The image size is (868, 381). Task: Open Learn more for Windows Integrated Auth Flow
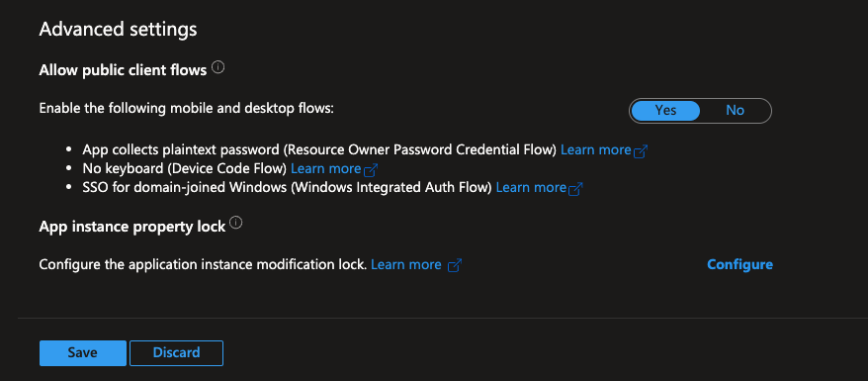(x=532, y=188)
